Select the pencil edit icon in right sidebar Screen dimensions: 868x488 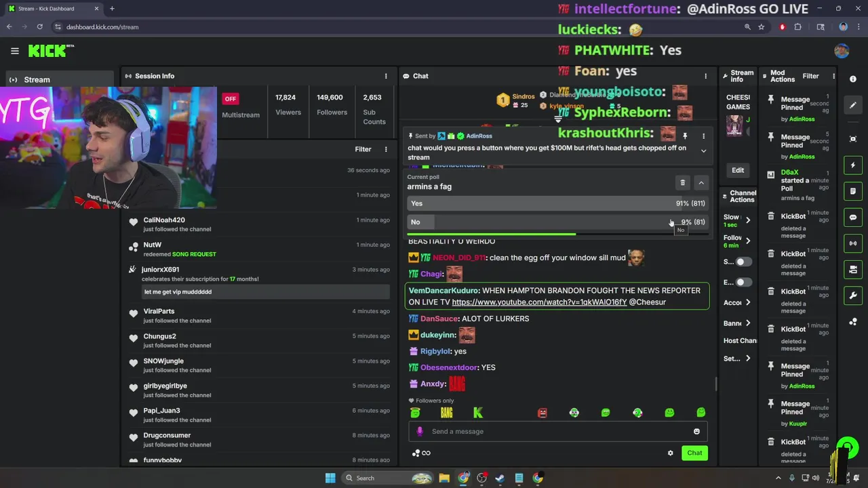click(x=853, y=105)
